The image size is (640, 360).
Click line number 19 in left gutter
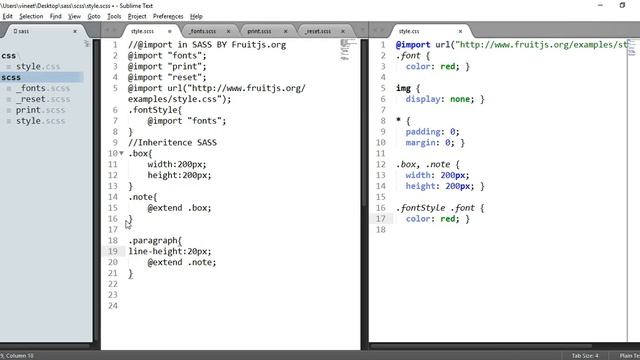(113, 251)
